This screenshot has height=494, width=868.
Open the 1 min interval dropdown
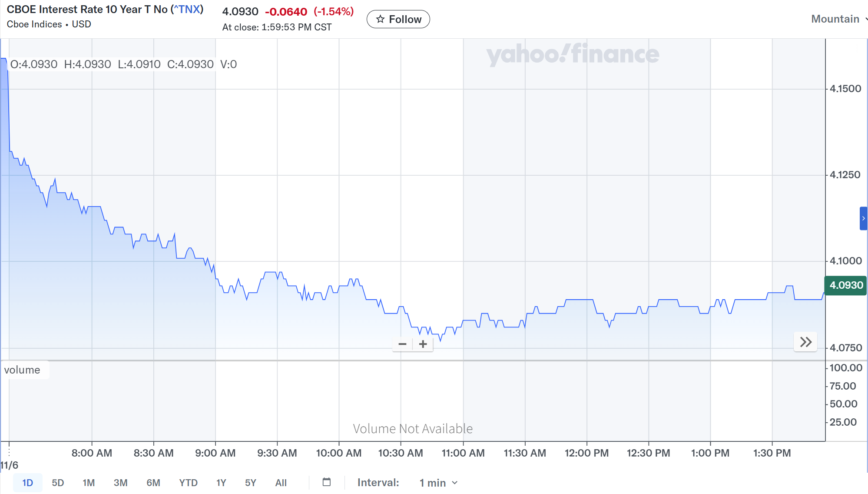[438, 483]
